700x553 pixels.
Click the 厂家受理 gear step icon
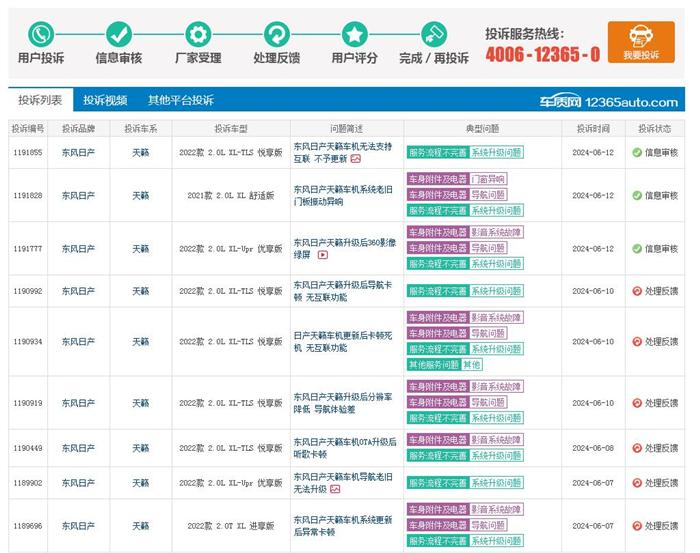pos(198,34)
